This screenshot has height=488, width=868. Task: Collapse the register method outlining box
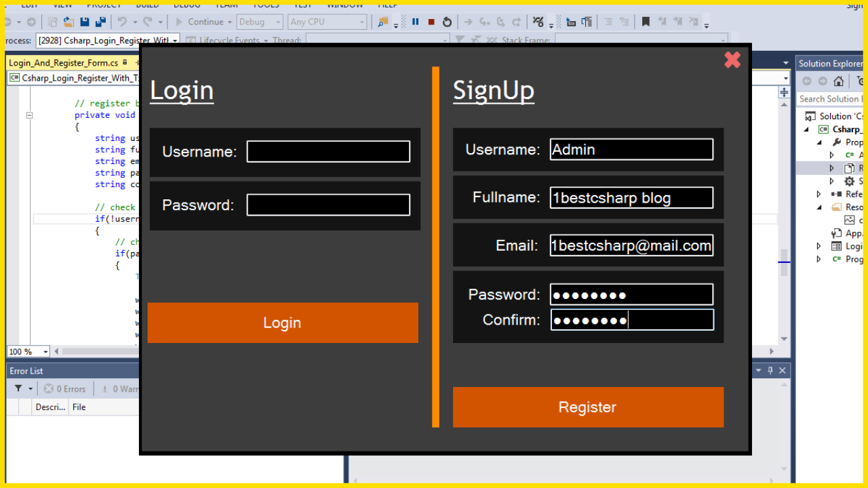(x=29, y=115)
